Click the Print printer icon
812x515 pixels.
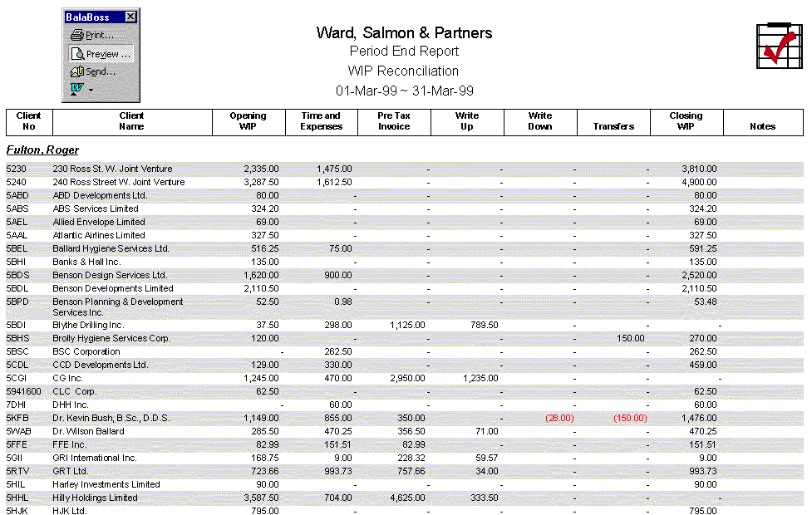[77, 36]
